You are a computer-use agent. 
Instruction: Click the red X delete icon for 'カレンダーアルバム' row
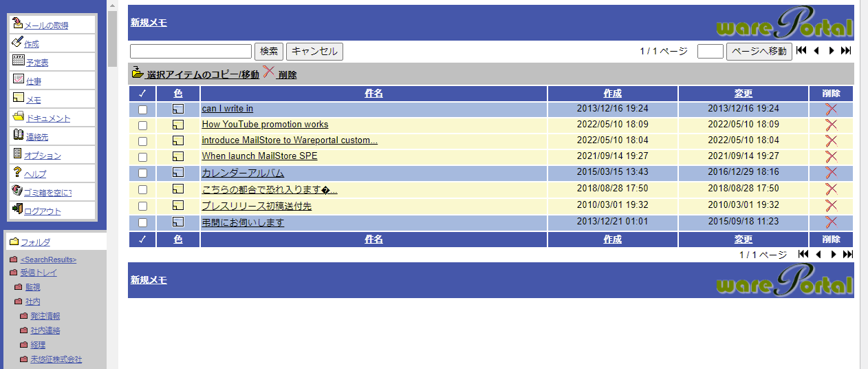[831, 173]
